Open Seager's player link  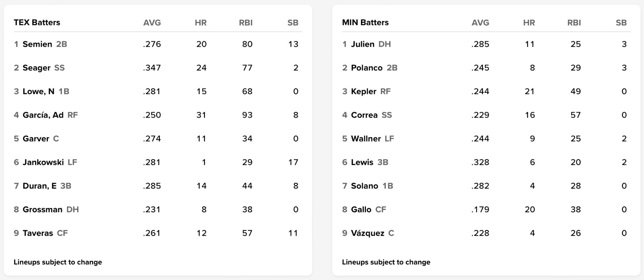click(36, 68)
